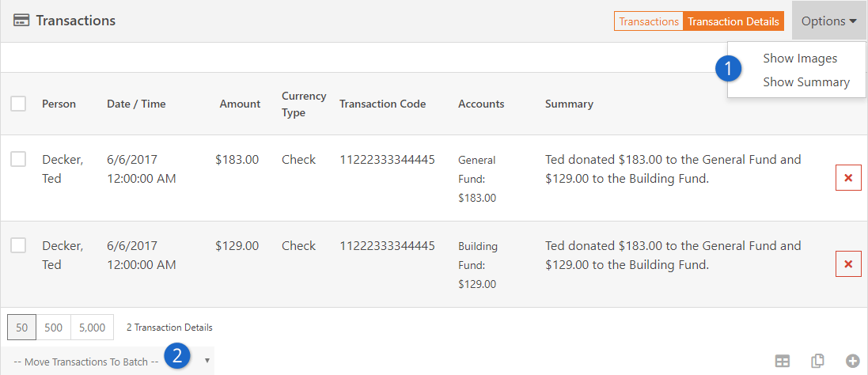868x375 pixels.
Task: Open the Options dropdown menu
Action: coord(829,21)
